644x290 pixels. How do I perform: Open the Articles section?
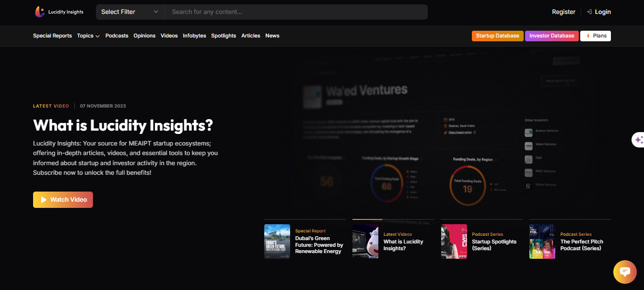[250, 36]
